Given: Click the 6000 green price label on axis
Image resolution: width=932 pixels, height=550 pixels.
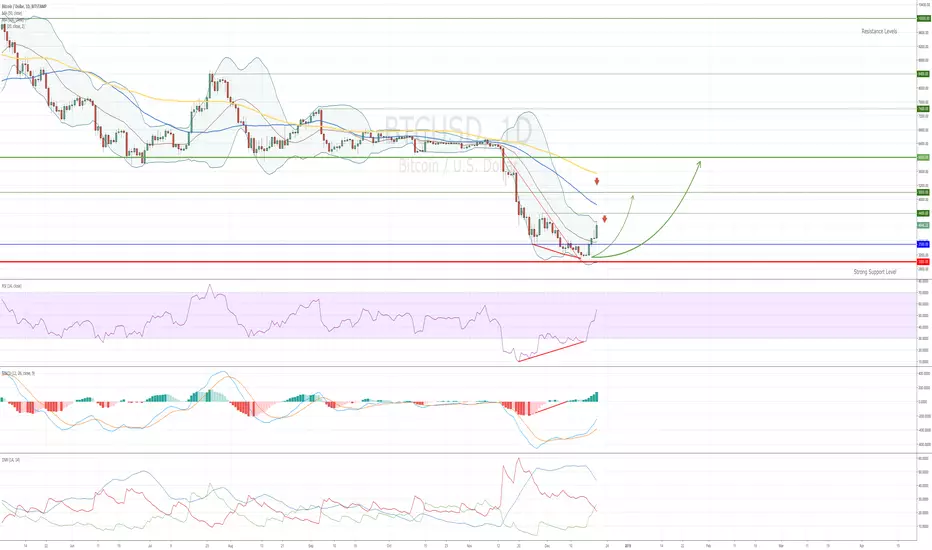Looking at the screenshot, I should click(923, 158).
